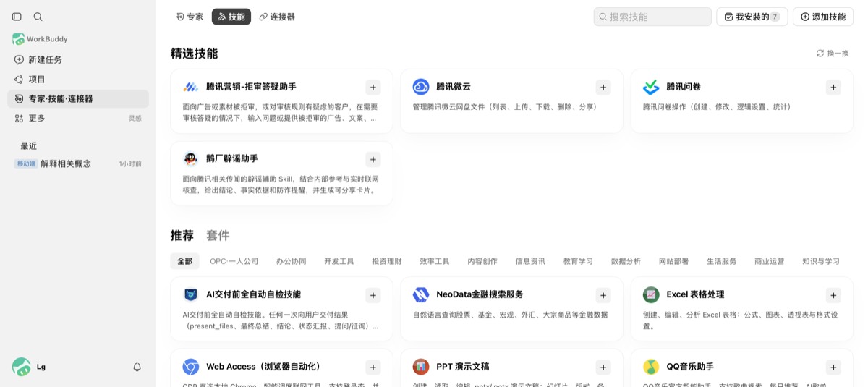This screenshot has height=387, width=868.
Task: Filter by 开发工具 category
Action: pyautogui.click(x=339, y=261)
